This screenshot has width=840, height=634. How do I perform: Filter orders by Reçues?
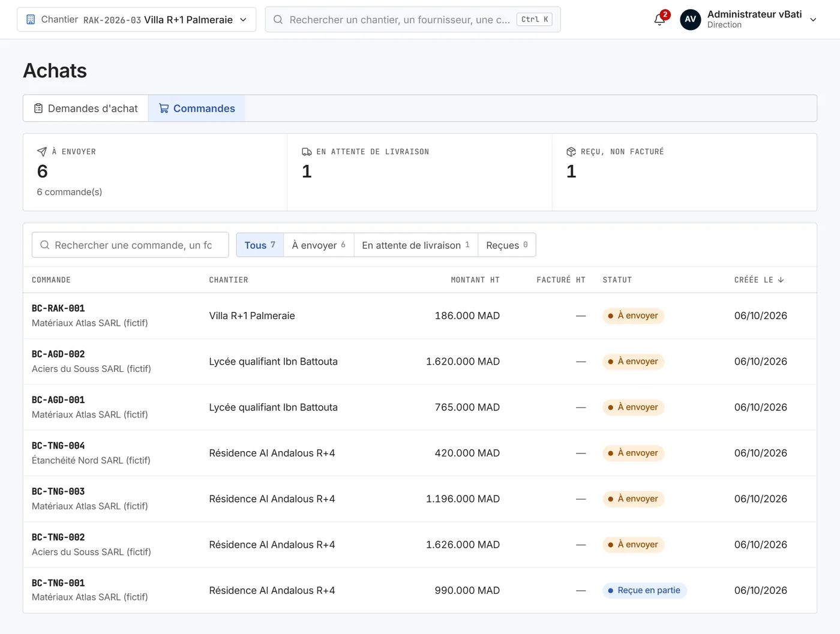[x=507, y=245]
